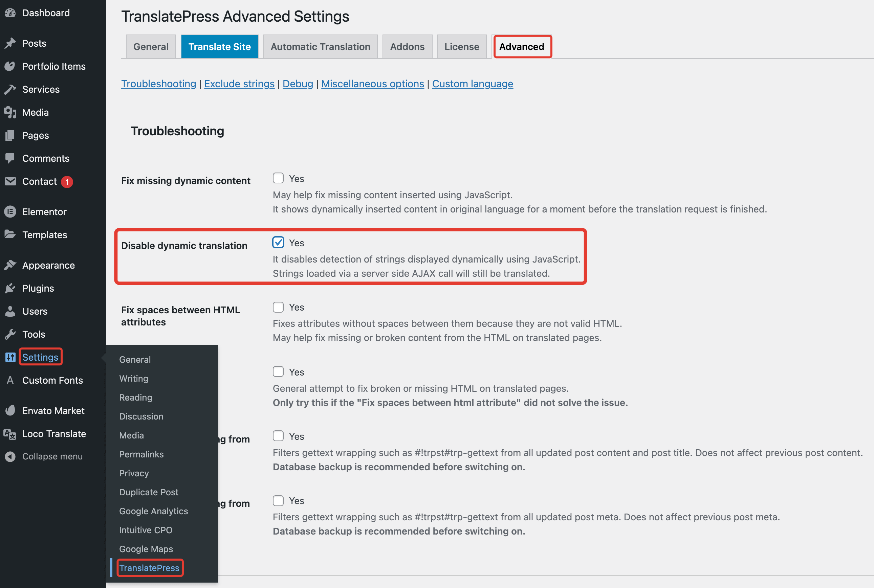Open Permalinks in Settings submenu
The image size is (874, 588).
(x=141, y=454)
